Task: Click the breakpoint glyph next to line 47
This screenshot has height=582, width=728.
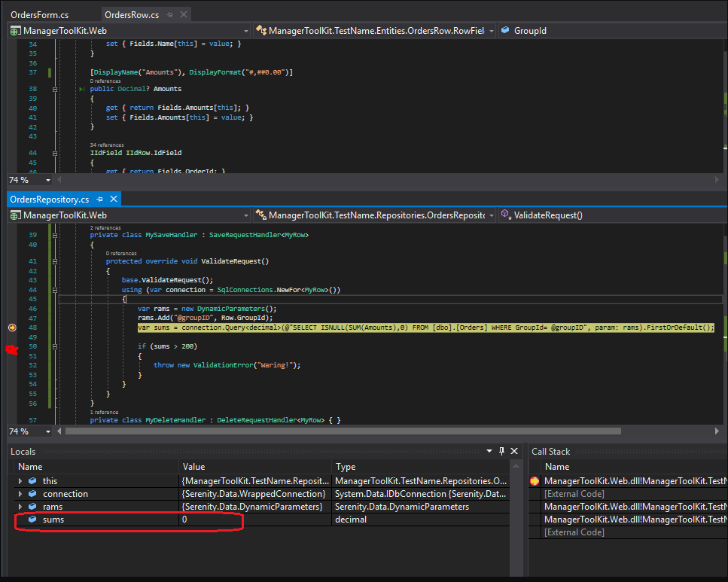Action: 12,328
